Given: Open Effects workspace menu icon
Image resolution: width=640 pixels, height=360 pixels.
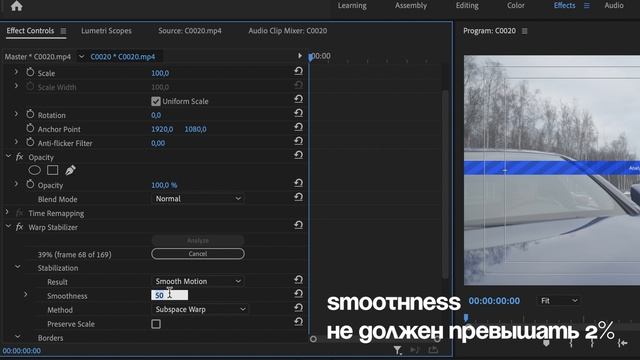Looking at the screenshot, I should pyautogui.click(x=587, y=6).
